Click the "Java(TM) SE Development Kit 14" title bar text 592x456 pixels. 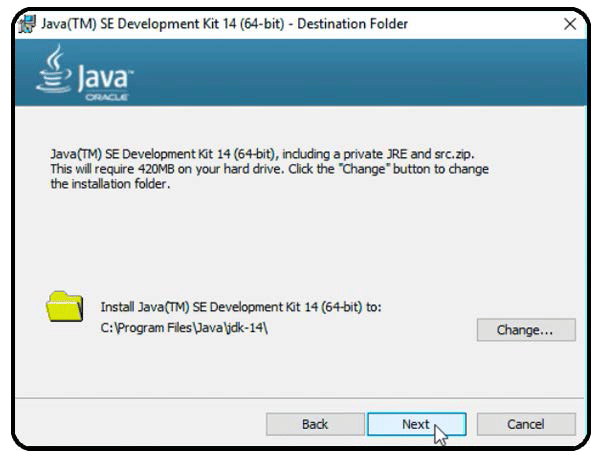pyautogui.click(x=139, y=24)
